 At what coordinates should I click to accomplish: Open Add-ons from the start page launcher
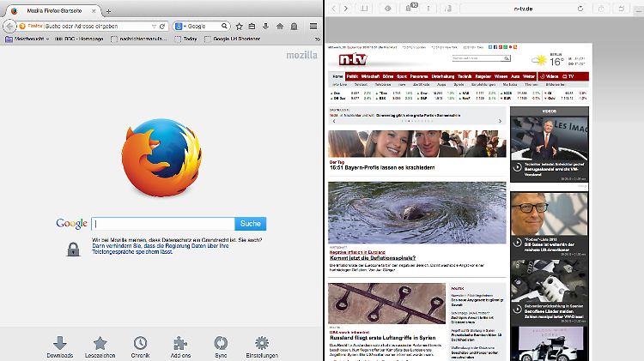coord(180,347)
